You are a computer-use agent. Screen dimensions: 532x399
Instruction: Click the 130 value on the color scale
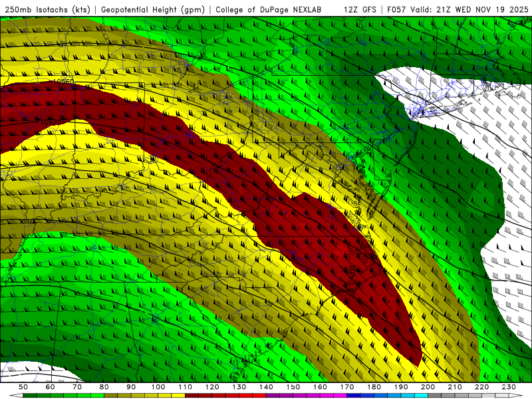point(239,387)
